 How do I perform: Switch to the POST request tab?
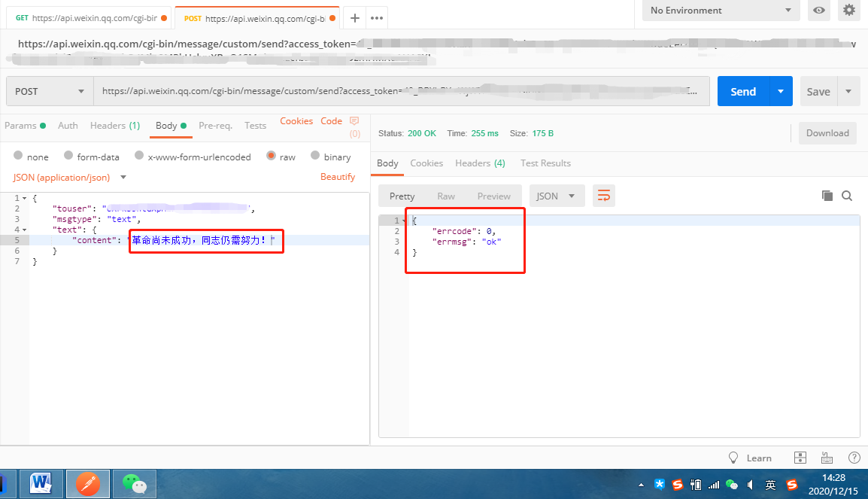pyautogui.click(x=255, y=18)
